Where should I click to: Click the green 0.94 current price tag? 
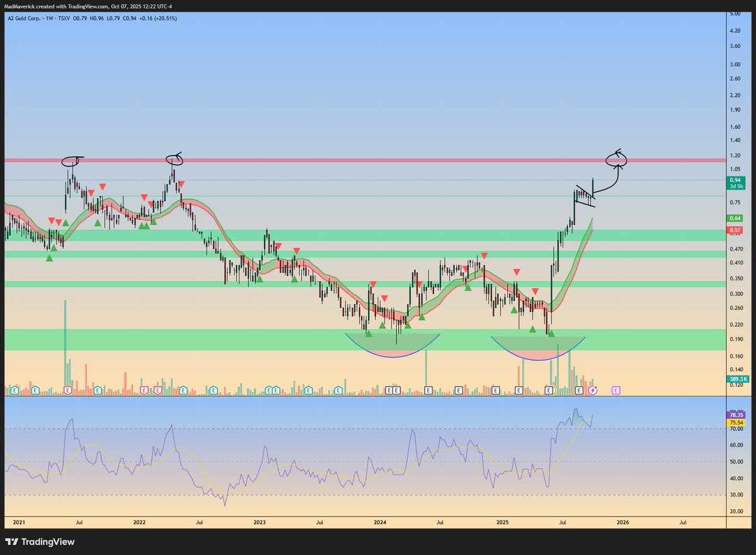point(735,182)
